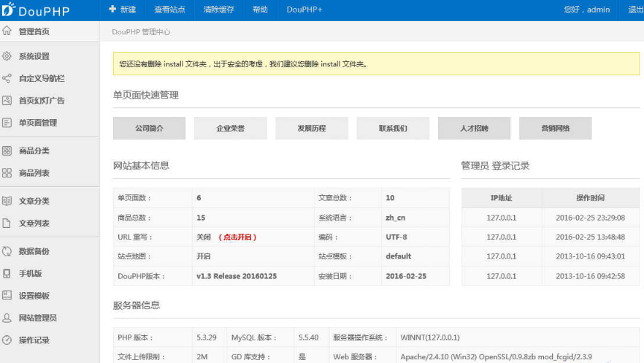Viewport: 644px width, 363px height.
Task: Click the 退出 logout link
Action: tap(635, 9)
